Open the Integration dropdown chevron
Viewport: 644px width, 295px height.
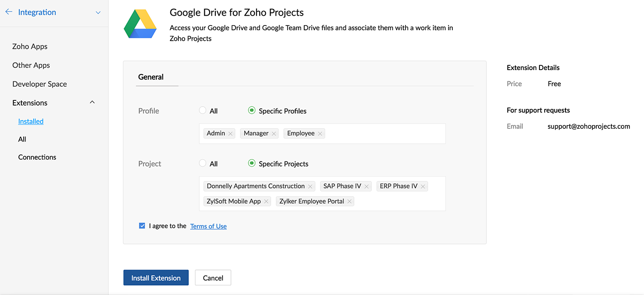click(x=98, y=13)
